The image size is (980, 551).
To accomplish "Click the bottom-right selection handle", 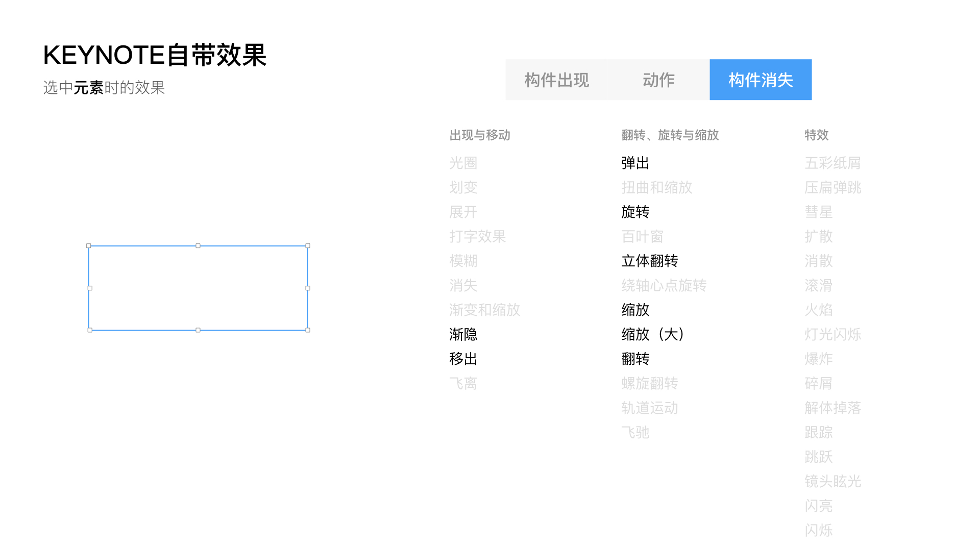I will click(x=308, y=330).
